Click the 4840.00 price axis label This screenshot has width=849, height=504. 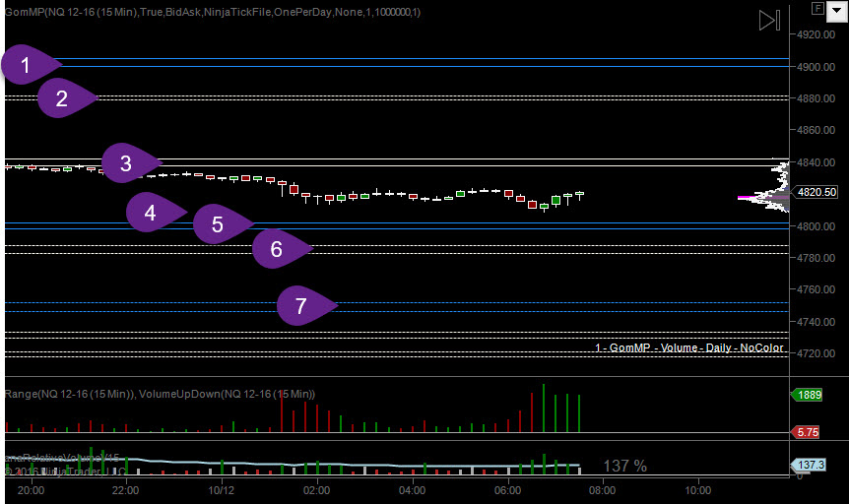click(x=816, y=162)
